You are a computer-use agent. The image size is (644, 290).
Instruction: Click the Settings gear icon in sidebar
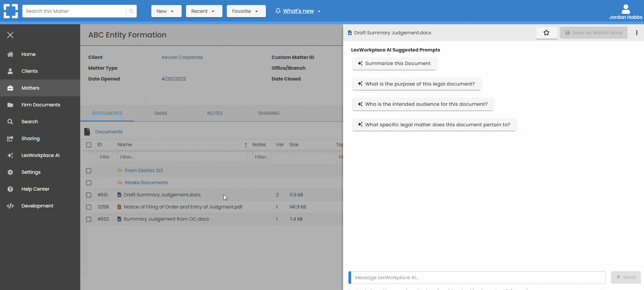(x=10, y=172)
